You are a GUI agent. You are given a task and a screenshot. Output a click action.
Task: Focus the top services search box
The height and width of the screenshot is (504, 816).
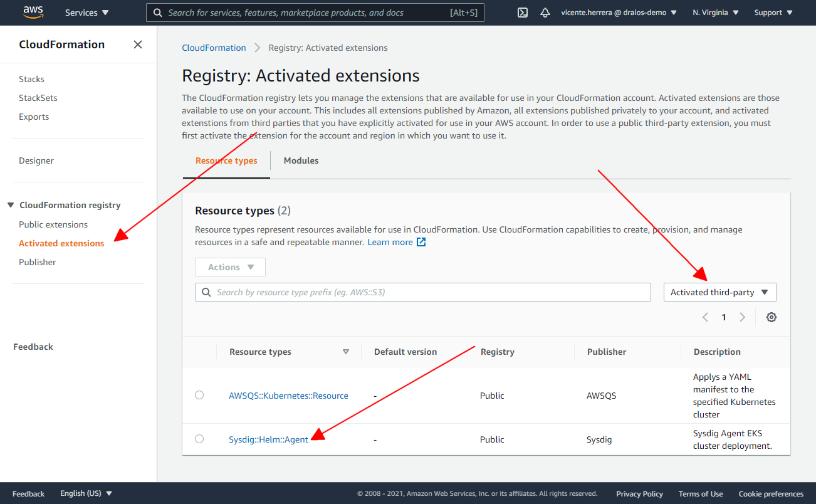pyautogui.click(x=315, y=13)
